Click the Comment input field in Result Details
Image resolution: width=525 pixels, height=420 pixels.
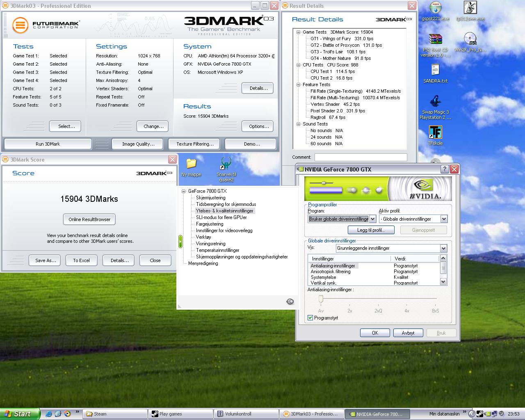361,157
